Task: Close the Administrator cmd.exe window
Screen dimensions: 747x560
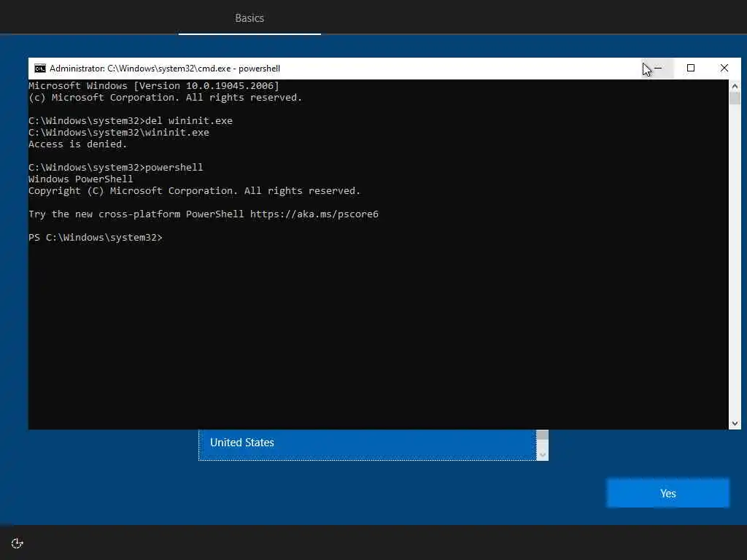Action: coord(724,69)
